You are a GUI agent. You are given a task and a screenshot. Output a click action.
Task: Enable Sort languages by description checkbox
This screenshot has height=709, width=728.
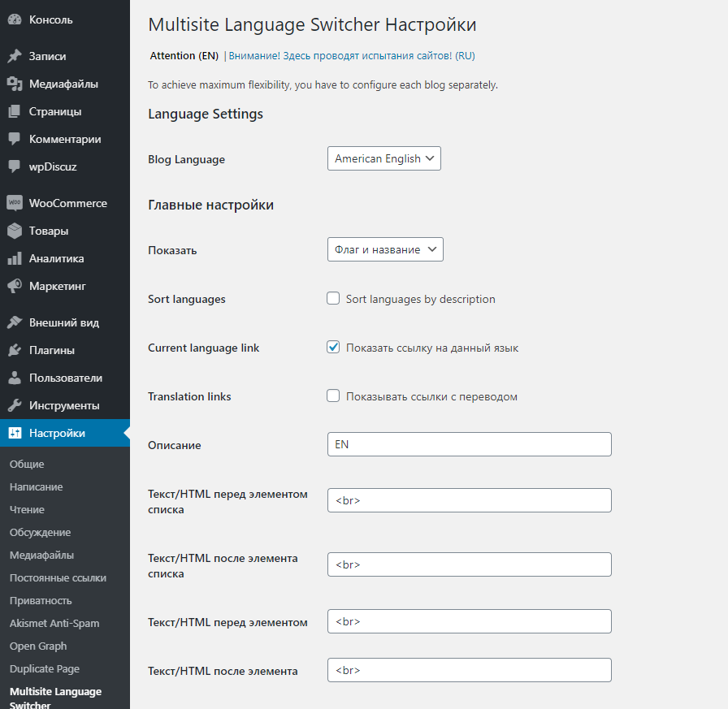click(x=333, y=299)
